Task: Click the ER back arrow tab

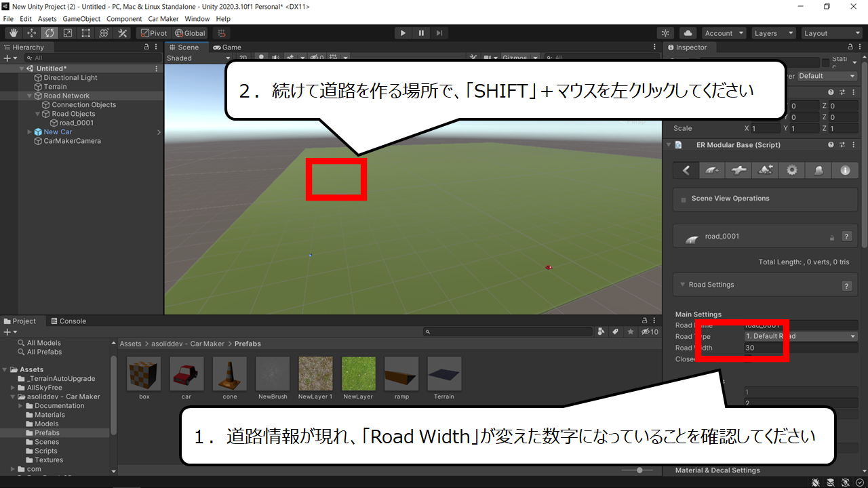Action: (x=686, y=171)
